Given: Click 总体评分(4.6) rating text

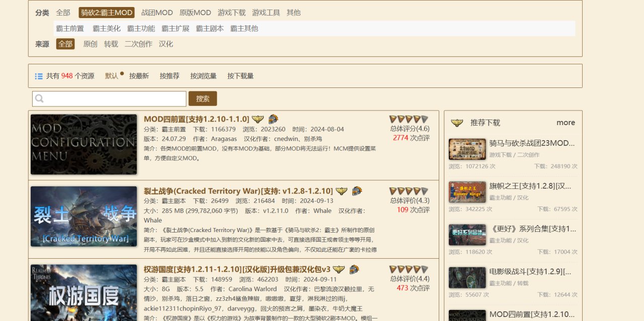Looking at the screenshot, I should click(410, 129).
